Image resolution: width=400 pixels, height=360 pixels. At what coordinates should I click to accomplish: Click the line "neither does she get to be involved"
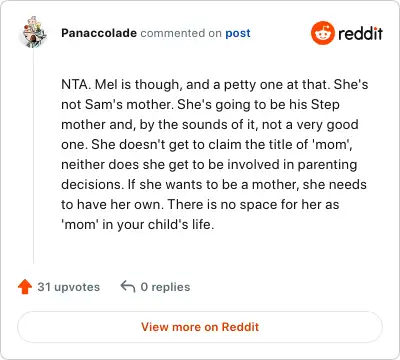209,165
